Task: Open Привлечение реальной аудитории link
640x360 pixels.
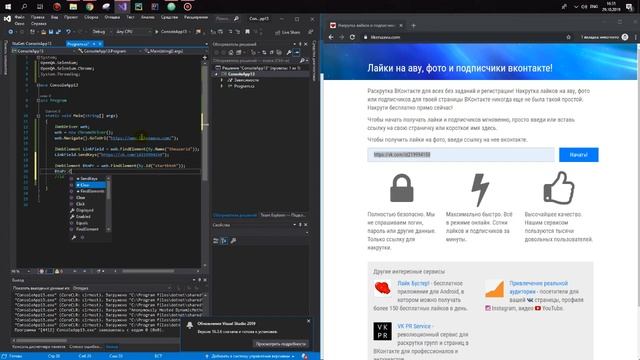Action: coord(538,287)
